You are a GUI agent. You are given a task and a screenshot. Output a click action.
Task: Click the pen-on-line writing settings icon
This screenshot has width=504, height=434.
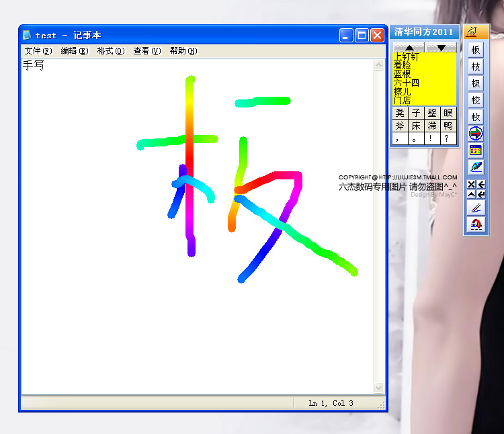(476, 208)
